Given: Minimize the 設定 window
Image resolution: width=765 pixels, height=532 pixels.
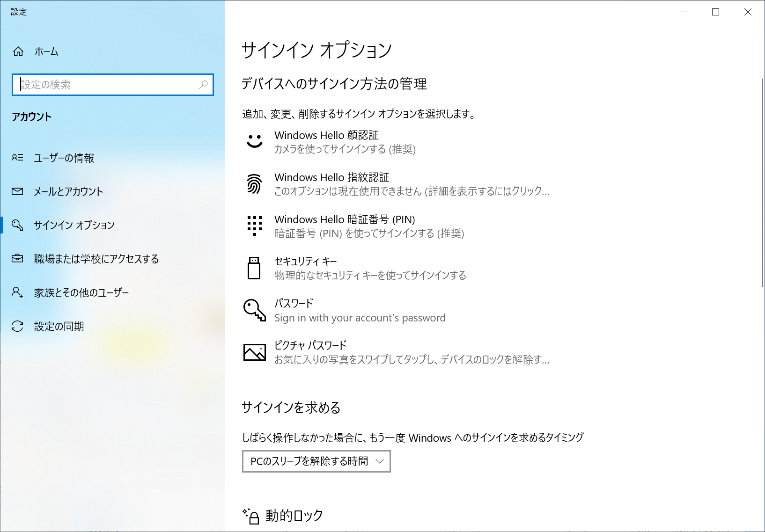Looking at the screenshot, I should [x=683, y=12].
